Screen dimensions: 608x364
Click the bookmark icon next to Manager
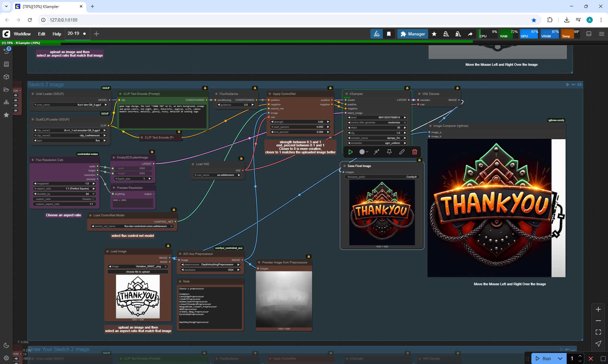[389, 34]
